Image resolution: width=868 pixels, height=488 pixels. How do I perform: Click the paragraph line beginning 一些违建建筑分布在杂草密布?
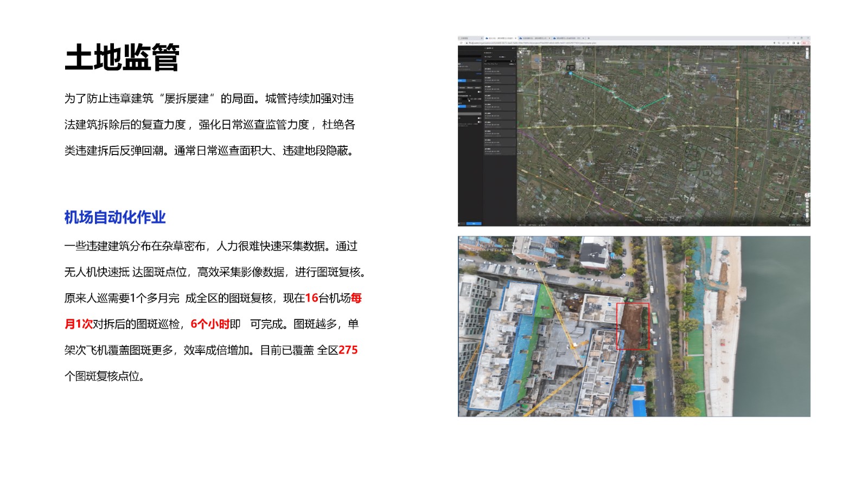[211, 246]
